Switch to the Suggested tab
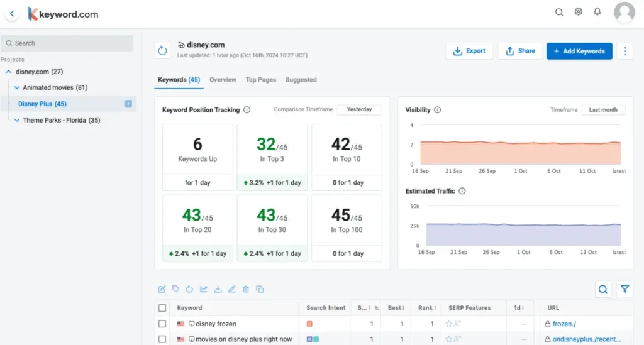 coord(301,80)
